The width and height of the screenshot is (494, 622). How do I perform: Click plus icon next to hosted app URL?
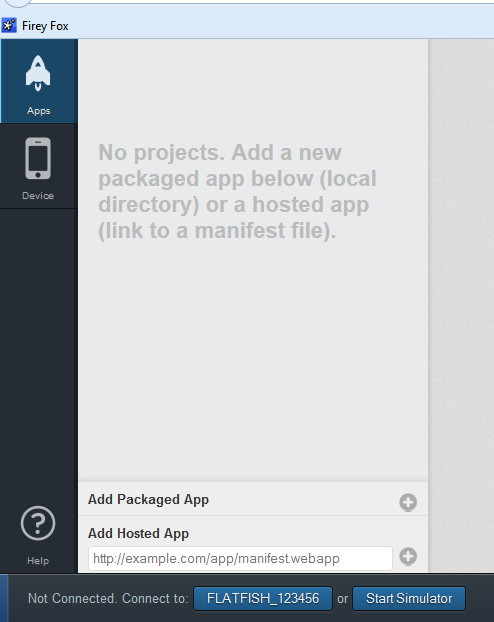408,556
